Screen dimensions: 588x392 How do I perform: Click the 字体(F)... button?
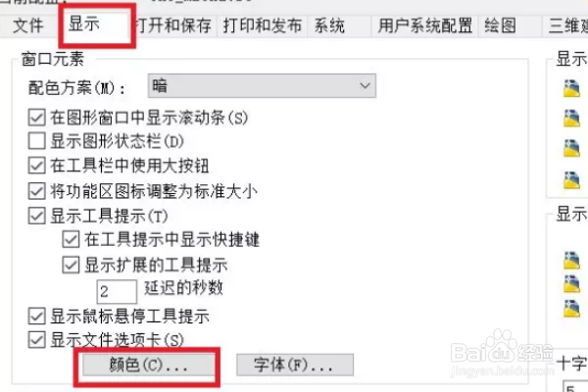295,365
